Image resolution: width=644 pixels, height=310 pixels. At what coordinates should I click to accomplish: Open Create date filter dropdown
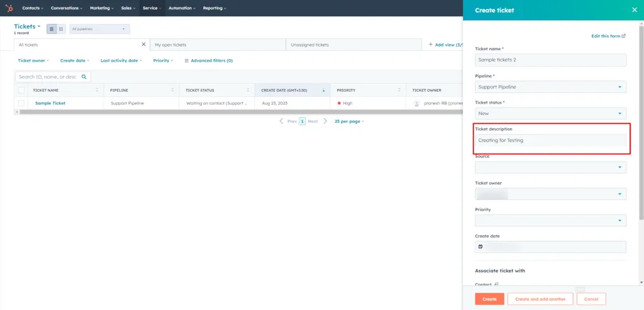[75, 60]
